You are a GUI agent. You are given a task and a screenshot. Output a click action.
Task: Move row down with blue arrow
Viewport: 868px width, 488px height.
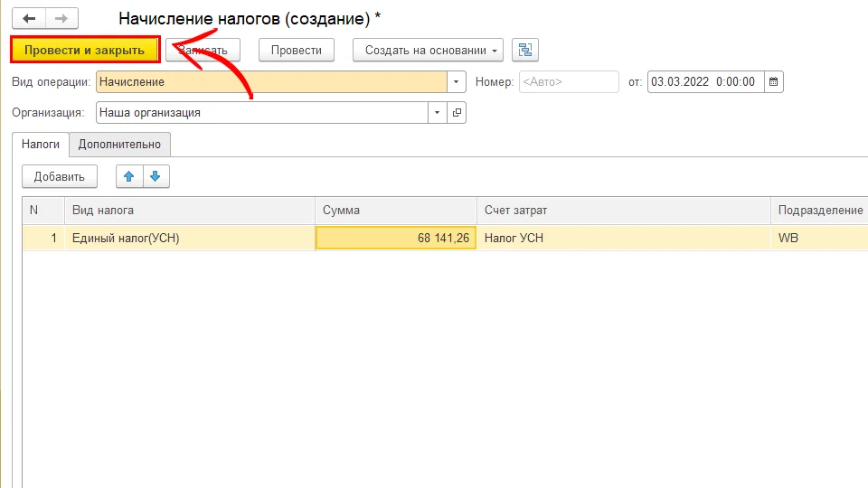pos(156,177)
